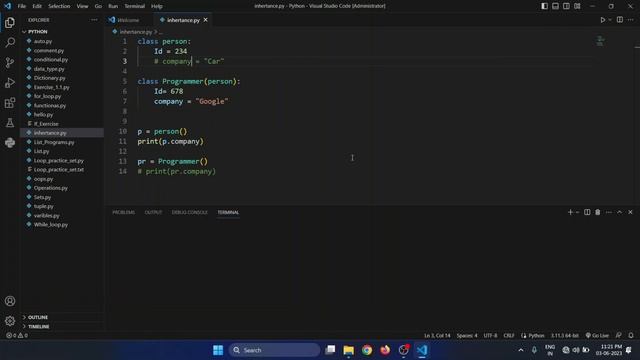Open the Explorer view in activity bar

(x=10, y=22)
